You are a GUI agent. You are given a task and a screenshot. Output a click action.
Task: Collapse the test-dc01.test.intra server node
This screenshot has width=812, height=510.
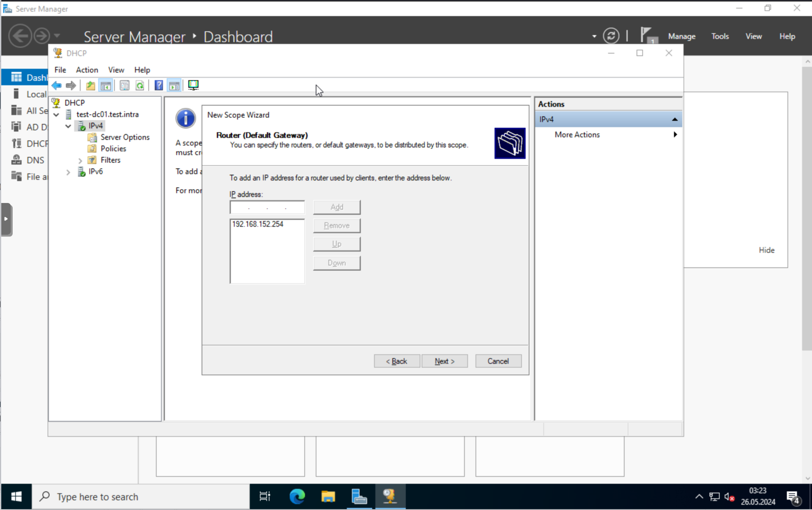tap(56, 115)
